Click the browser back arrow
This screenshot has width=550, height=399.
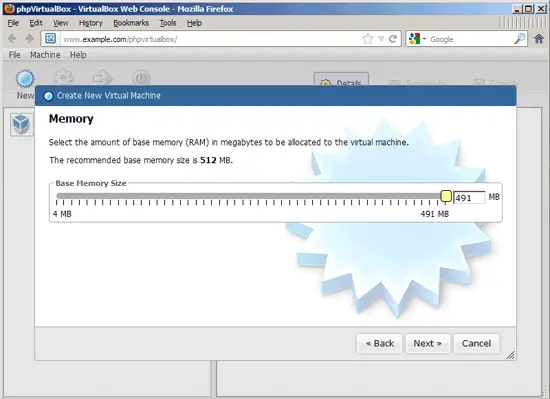(x=12, y=39)
